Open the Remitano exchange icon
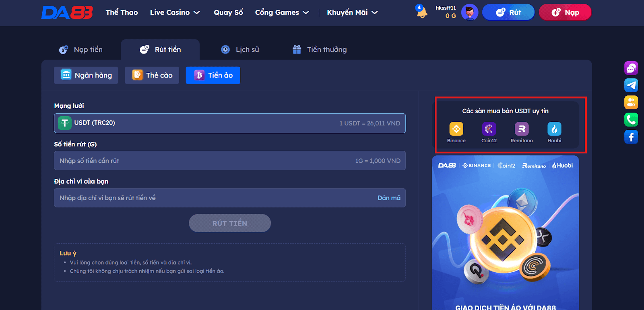 [x=522, y=129]
